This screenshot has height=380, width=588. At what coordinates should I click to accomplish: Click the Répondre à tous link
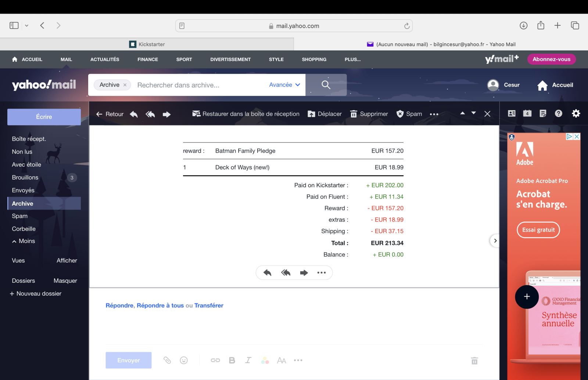pos(160,305)
